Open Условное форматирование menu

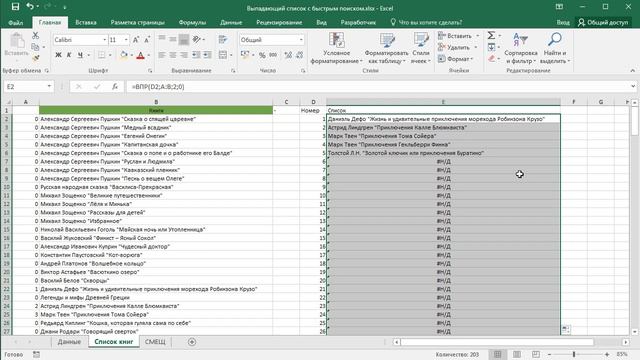pyautogui.click(x=336, y=48)
